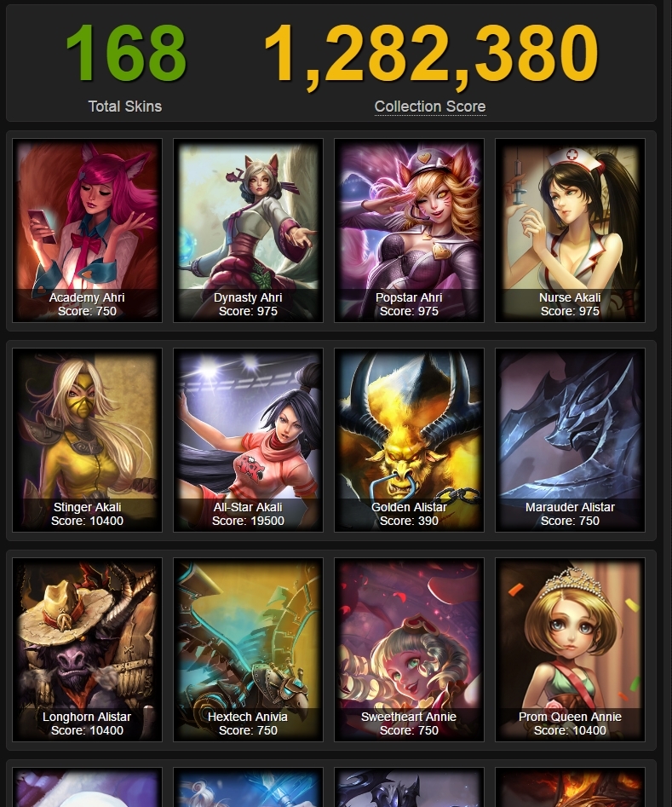Open the Nurse Akali skin thumbnail

pyautogui.click(x=570, y=231)
